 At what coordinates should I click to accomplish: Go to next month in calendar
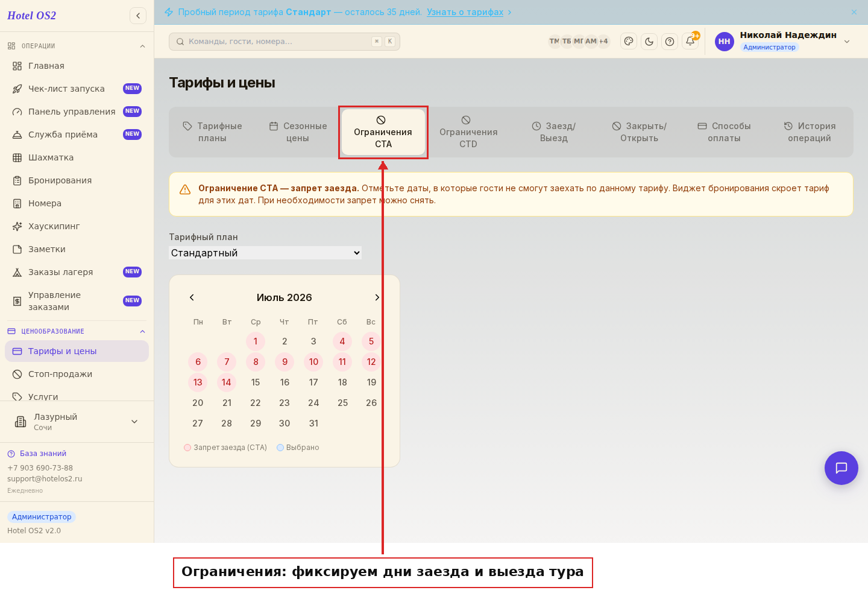tap(377, 297)
